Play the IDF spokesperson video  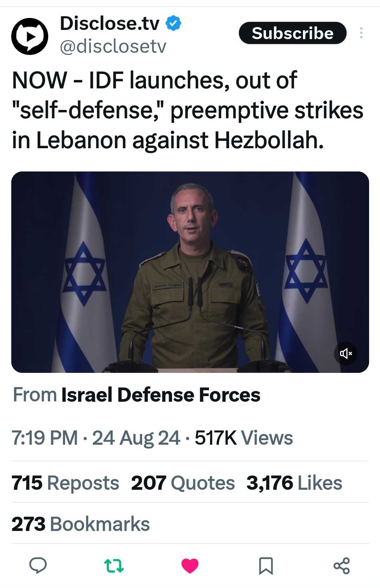coord(190,272)
